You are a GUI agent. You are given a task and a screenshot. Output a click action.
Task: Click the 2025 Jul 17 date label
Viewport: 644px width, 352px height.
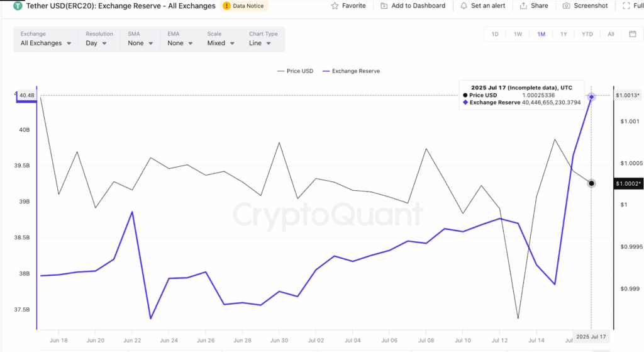(591, 336)
